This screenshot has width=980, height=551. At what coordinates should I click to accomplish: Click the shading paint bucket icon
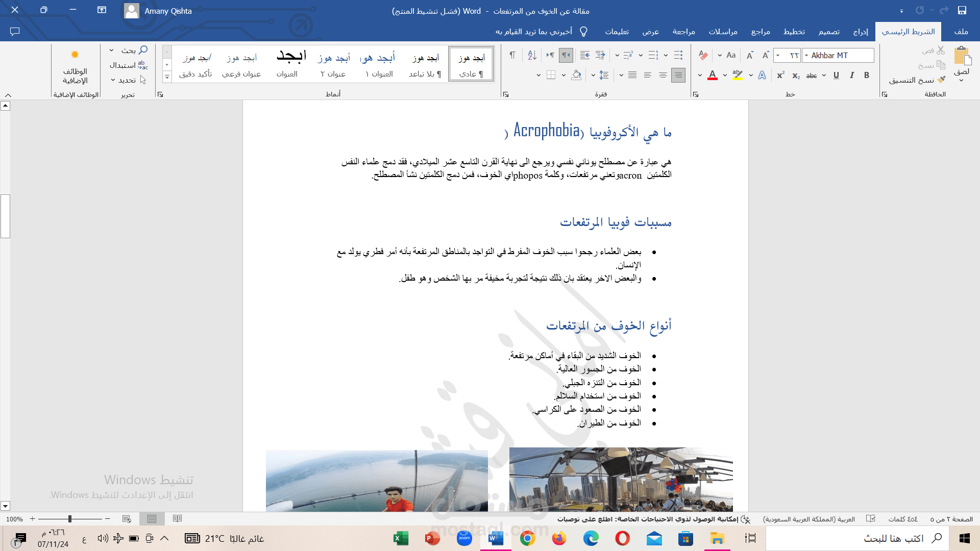(x=576, y=76)
